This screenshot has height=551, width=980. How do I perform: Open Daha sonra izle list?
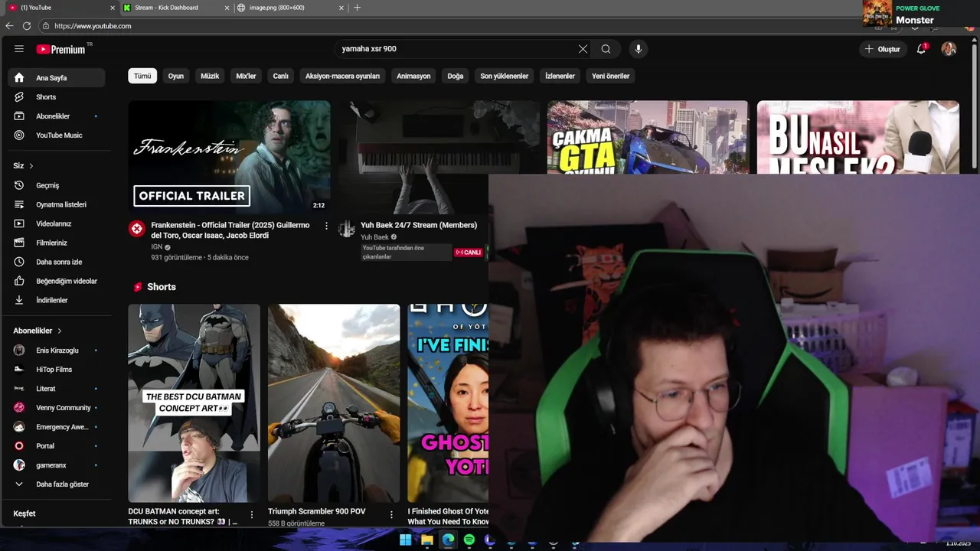57,262
